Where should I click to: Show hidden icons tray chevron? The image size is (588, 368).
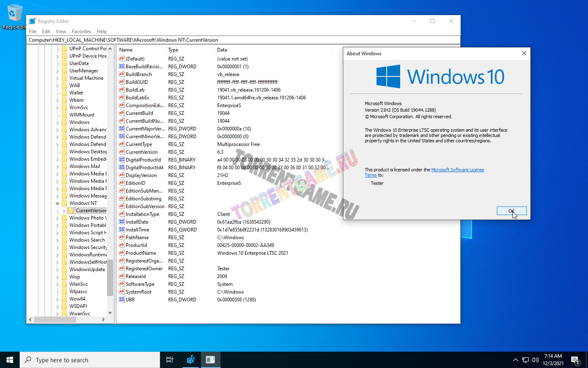pos(515,360)
